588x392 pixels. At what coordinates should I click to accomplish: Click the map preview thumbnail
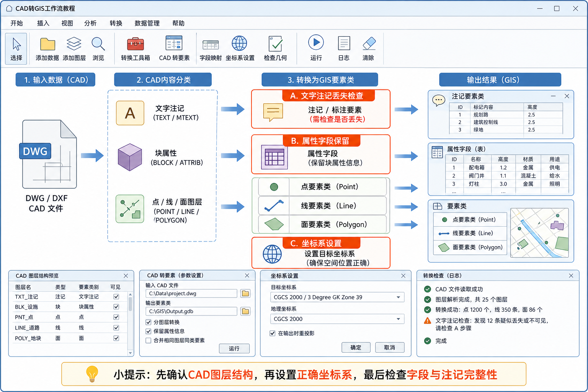(539, 233)
